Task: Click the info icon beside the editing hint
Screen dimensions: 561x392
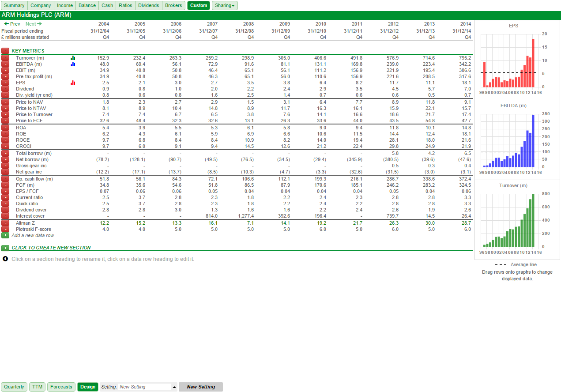Action: pos(5,259)
